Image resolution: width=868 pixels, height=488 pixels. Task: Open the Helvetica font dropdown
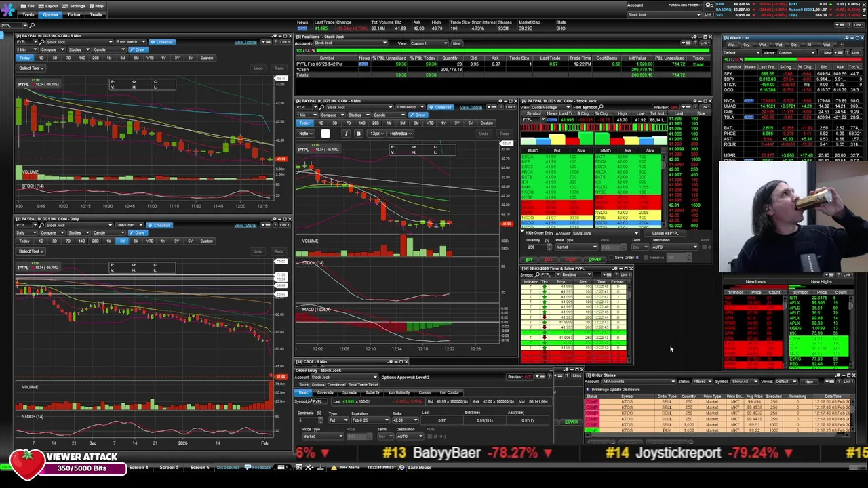click(401, 134)
